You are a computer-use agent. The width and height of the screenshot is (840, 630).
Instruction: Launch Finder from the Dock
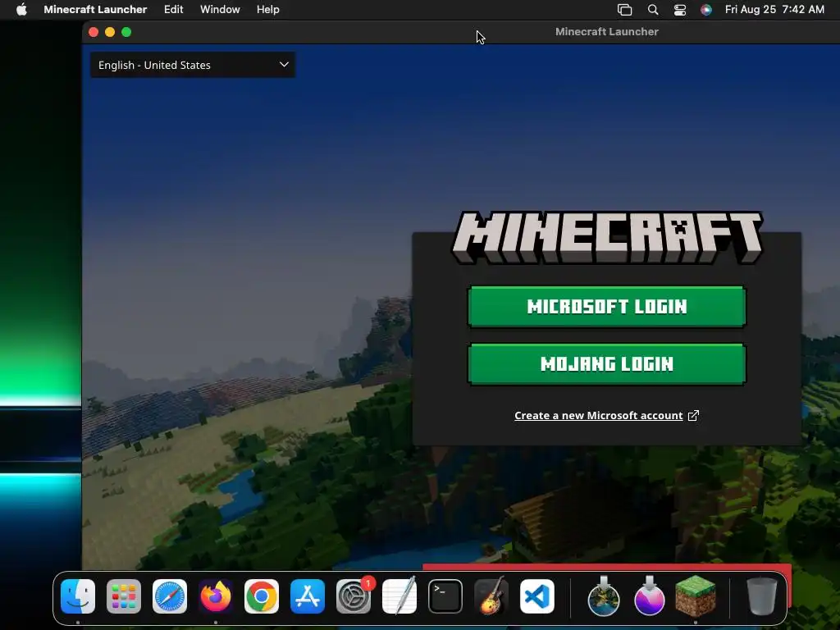(x=78, y=596)
